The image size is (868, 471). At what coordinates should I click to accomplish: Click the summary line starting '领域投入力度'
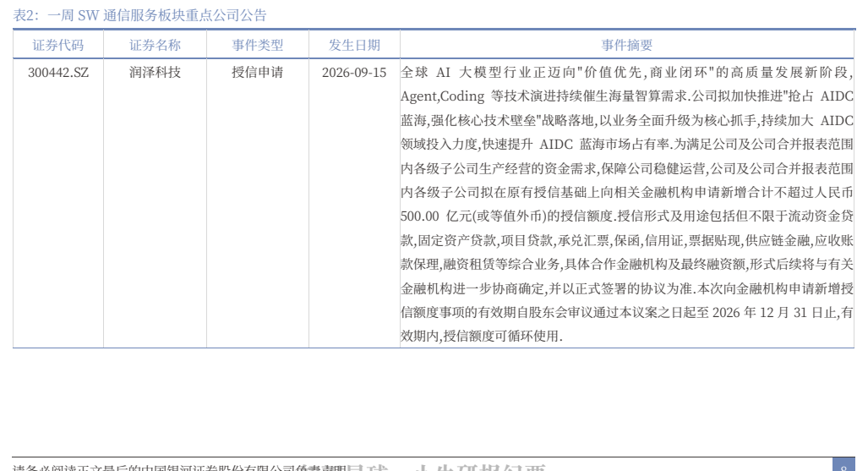626,145
